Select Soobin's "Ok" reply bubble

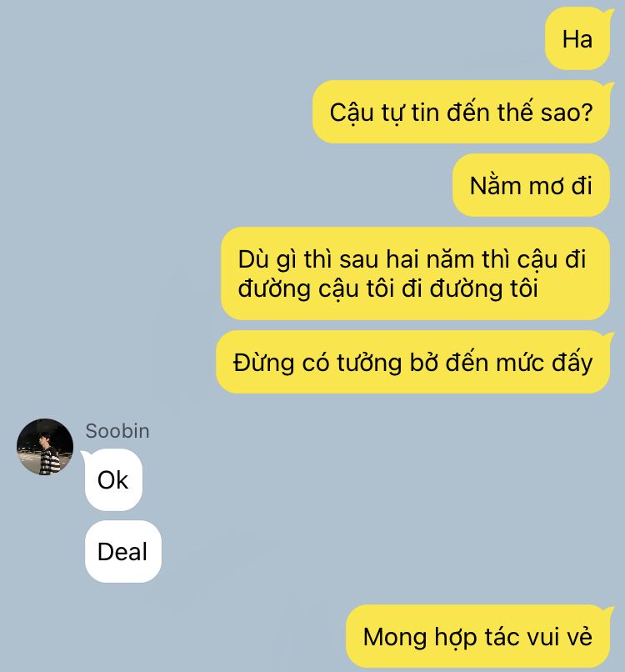pos(113,479)
